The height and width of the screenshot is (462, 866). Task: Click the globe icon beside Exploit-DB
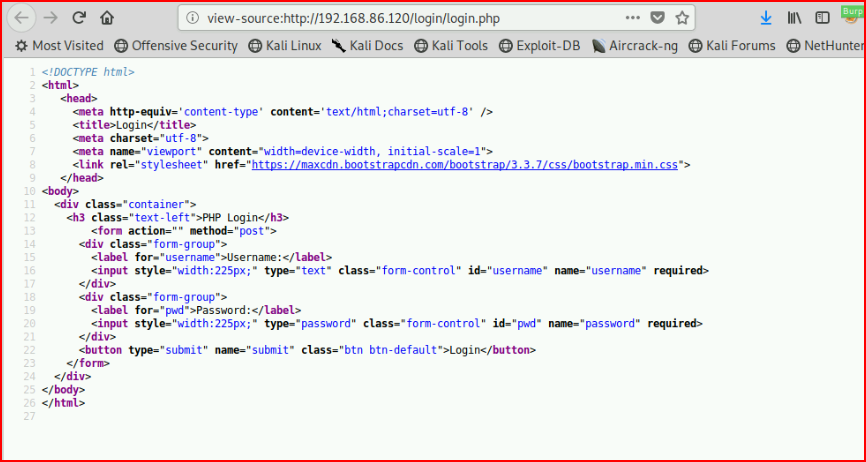click(x=505, y=46)
